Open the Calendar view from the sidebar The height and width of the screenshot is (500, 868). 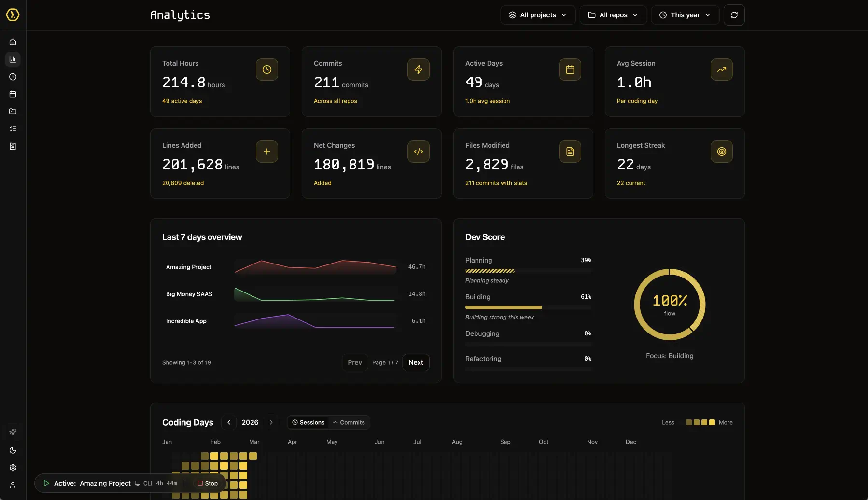click(x=13, y=94)
